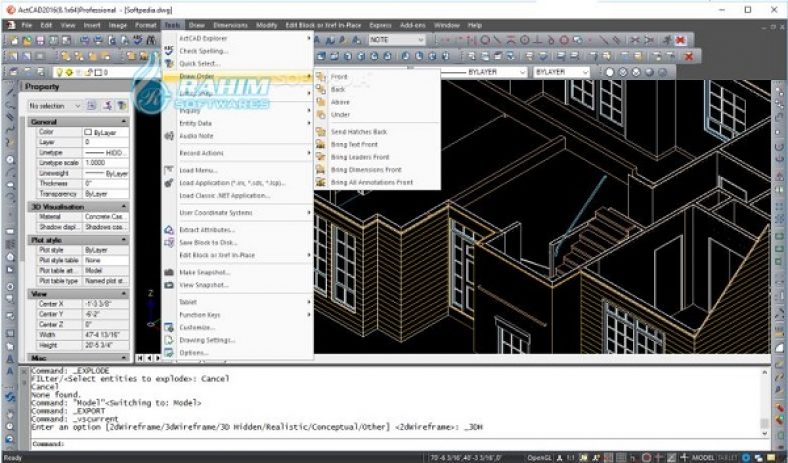Click the red X icon on snap toolbar
This screenshot has height=463, width=788.
pos(680,40)
